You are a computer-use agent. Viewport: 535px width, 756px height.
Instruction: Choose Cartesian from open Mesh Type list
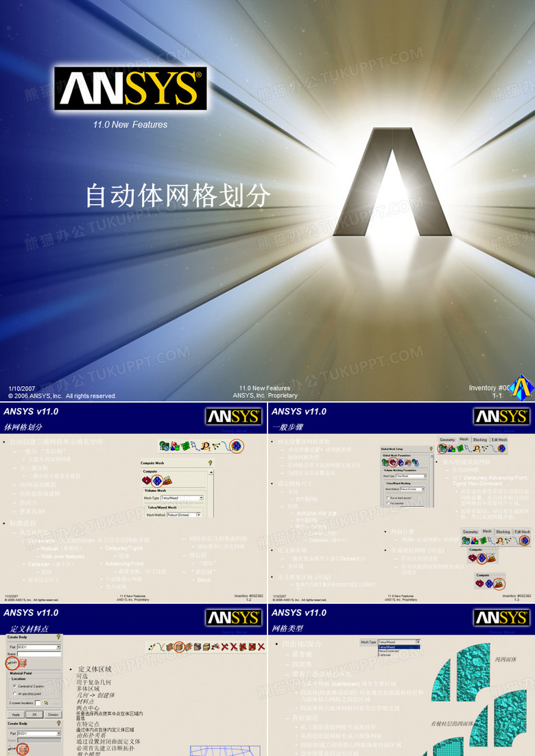point(399,654)
